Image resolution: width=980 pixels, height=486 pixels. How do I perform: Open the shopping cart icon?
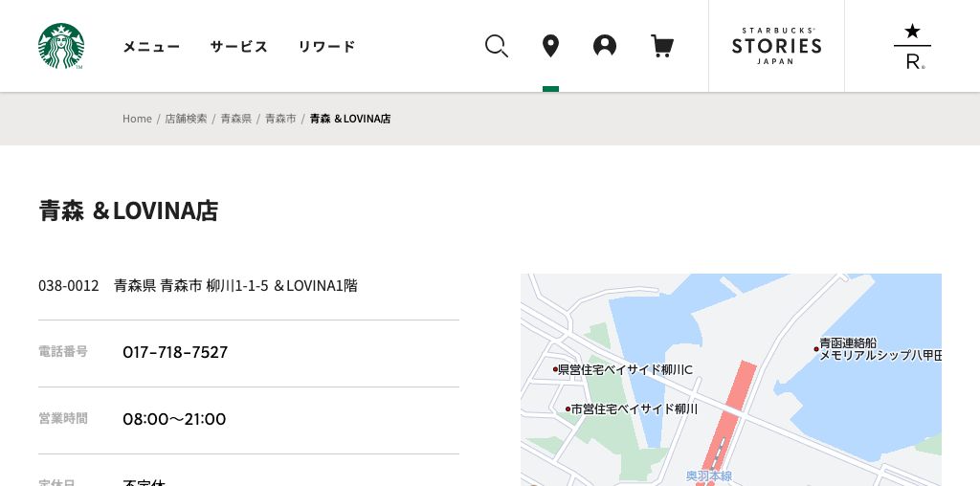click(662, 46)
